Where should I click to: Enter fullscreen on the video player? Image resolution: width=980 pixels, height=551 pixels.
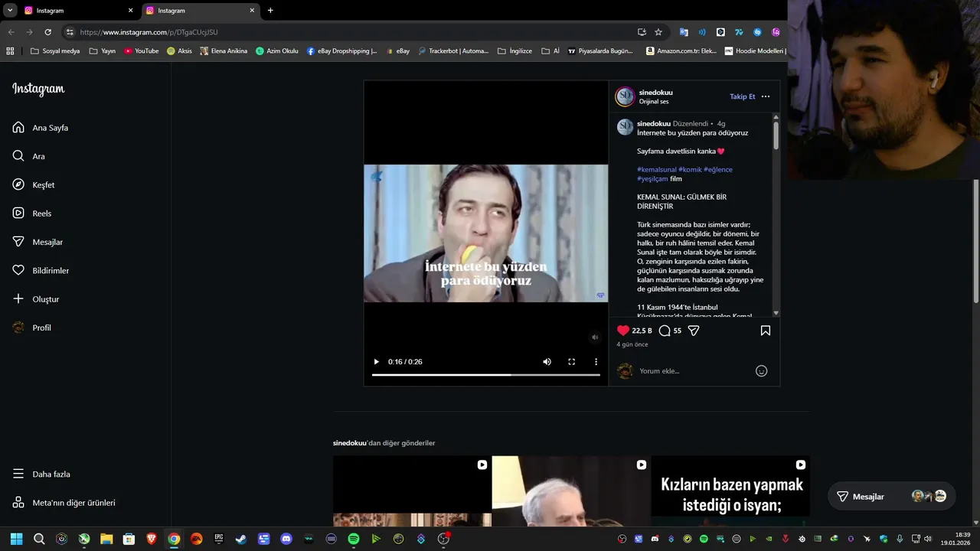[571, 362]
